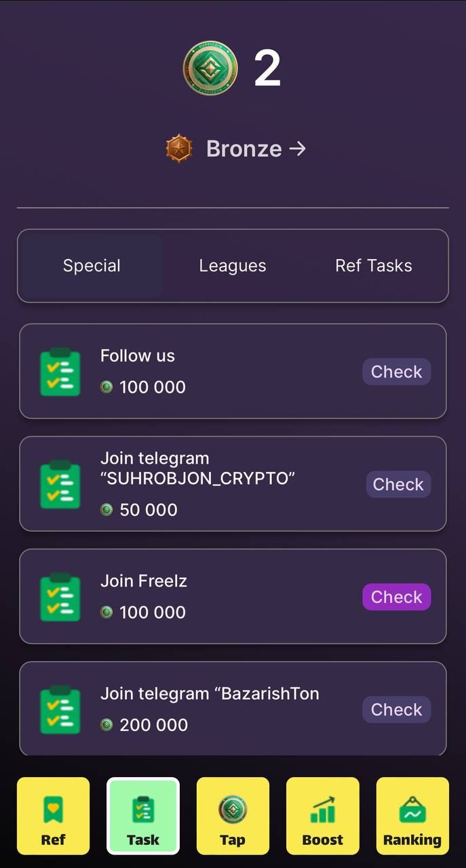Switch to the Leagues tab
Screen dimensions: 466x868
233,266
